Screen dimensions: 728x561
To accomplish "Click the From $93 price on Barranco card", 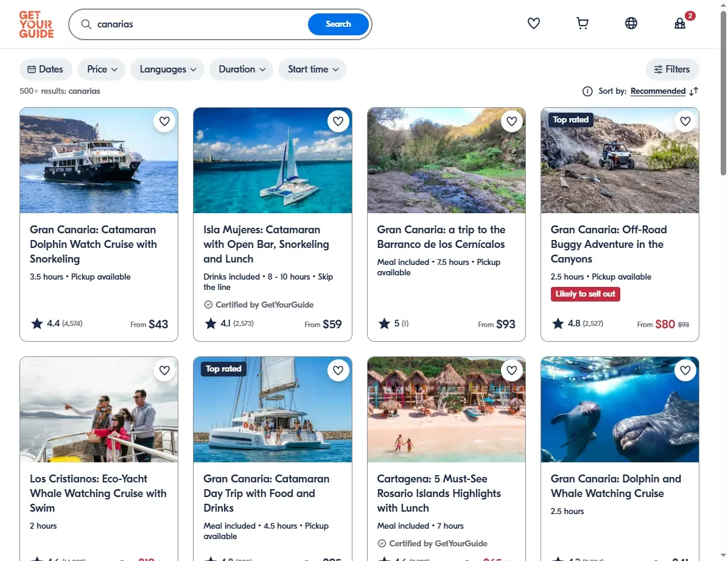I will click(497, 324).
